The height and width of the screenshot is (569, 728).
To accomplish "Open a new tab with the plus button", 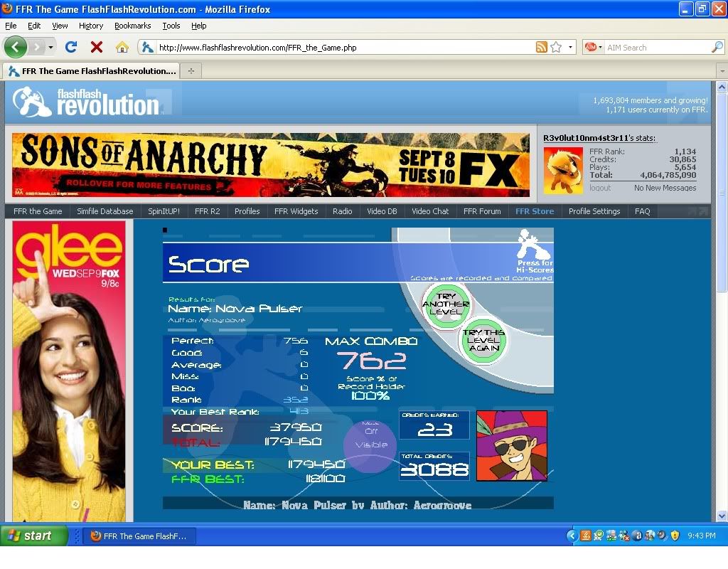I will point(191,70).
